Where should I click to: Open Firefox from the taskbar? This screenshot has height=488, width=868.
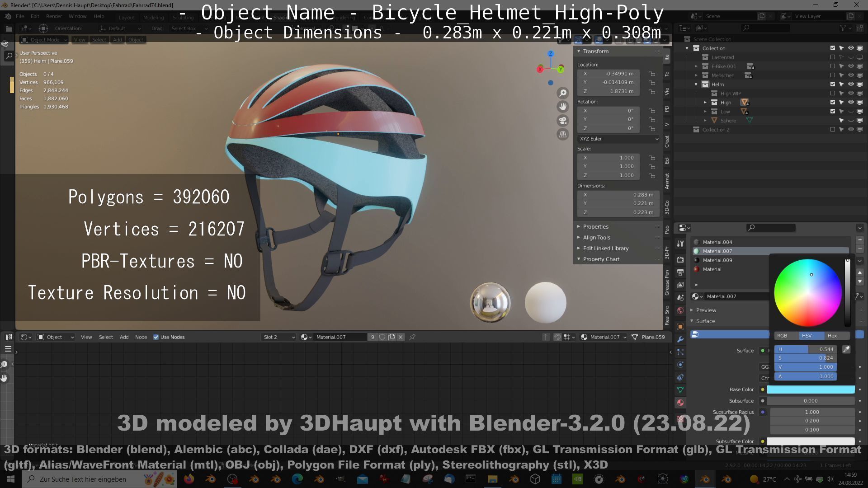click(x=189, y=479)
